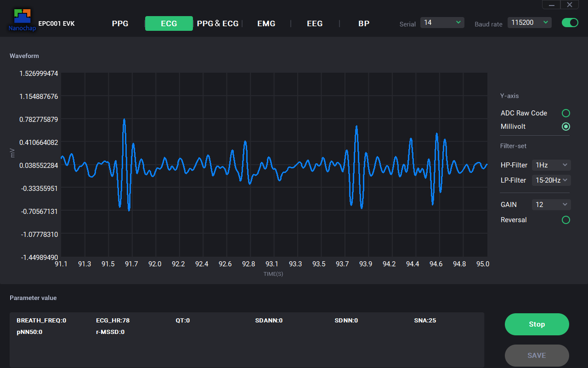Select ADC Raw Code radio button
This screenshot has height=368, width=588.
point(566,113)
